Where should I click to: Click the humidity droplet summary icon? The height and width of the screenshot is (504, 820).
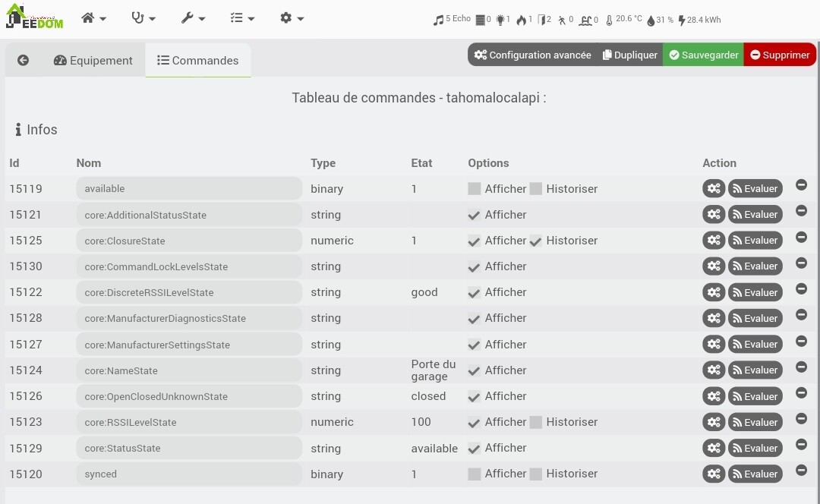click(651, 20)
